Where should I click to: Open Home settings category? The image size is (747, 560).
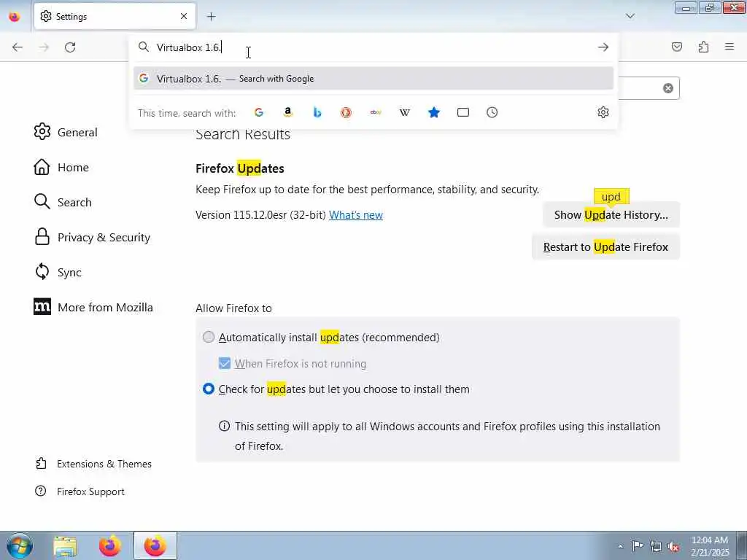tap(61, 167)
